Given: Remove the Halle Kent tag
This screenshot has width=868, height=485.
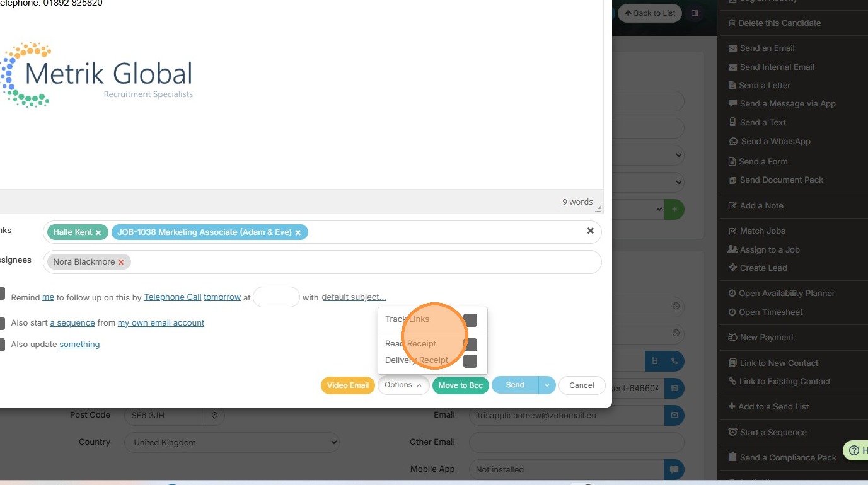Looking at the screenshot, I should (x=98, y=232).
